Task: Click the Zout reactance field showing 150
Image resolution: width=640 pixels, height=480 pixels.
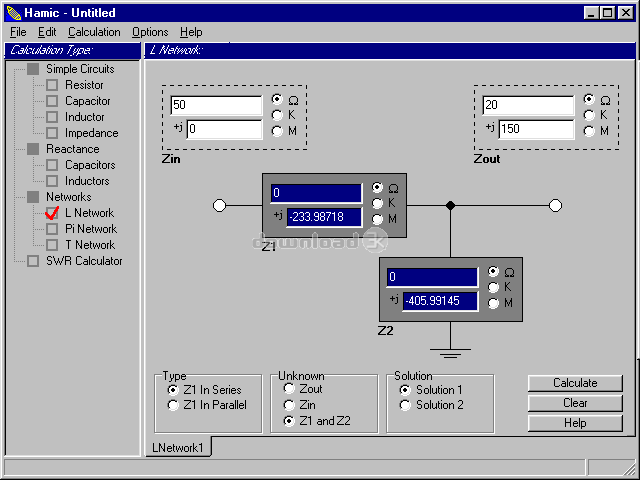Action: click(x=536, y=129)
